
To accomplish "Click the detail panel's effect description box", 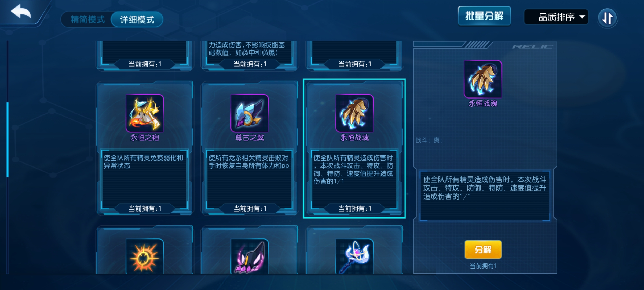I will [485, 196].
